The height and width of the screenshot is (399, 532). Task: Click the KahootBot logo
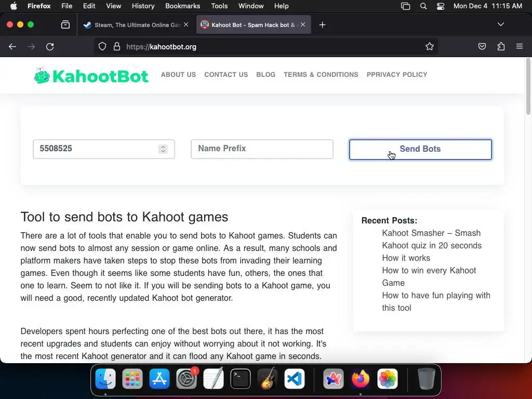pos(91,75)
